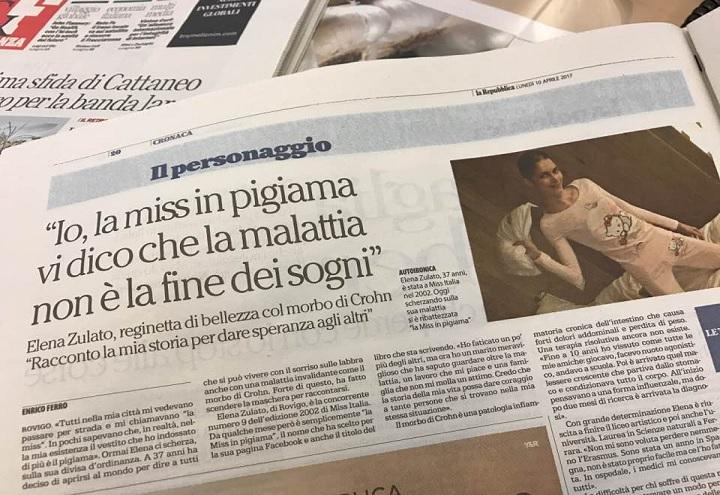Click the "Racconto la mia storia" subheadline line
Image resolution: width=720 pixels, height=495 pixels.
pos(200,340)
